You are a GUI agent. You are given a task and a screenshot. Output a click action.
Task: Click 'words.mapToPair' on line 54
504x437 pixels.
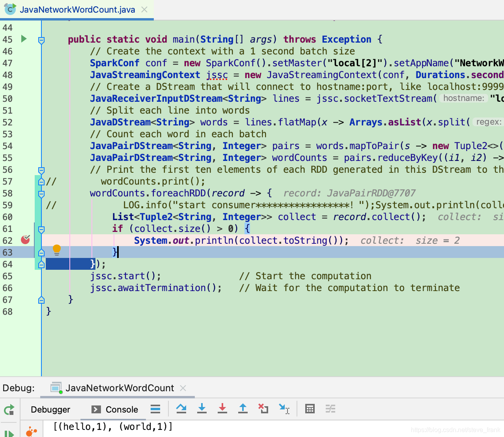click(x=358, y=146)
